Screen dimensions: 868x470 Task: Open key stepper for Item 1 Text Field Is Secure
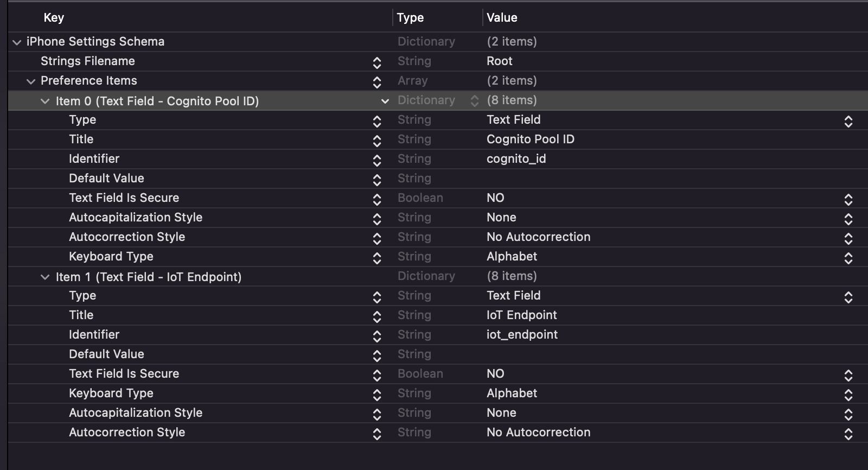coord(377,375)
